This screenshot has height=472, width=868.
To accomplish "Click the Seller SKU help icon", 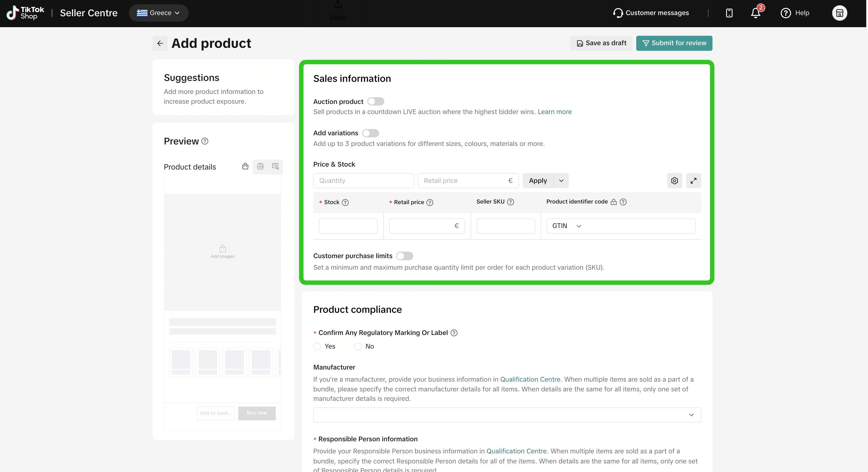I will coord(511,202).
